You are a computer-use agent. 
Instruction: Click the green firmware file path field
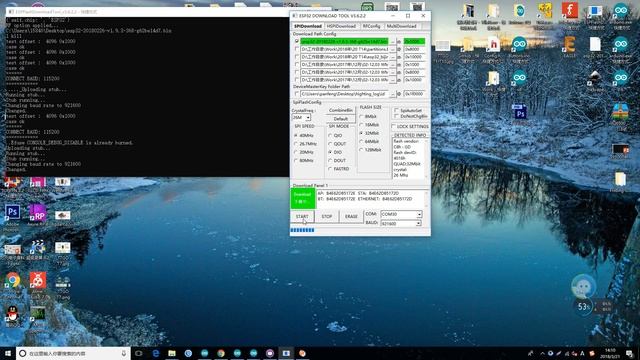(344, 41)
